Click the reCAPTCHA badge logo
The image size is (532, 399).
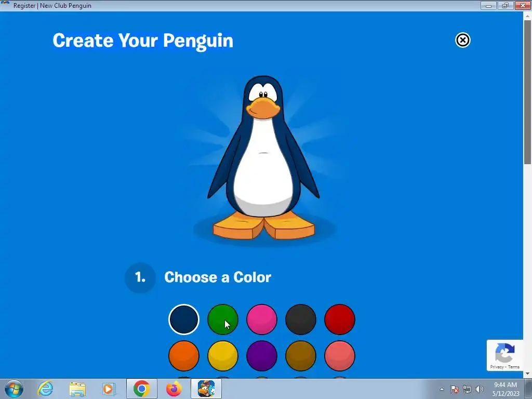click(x=505, y=353)
